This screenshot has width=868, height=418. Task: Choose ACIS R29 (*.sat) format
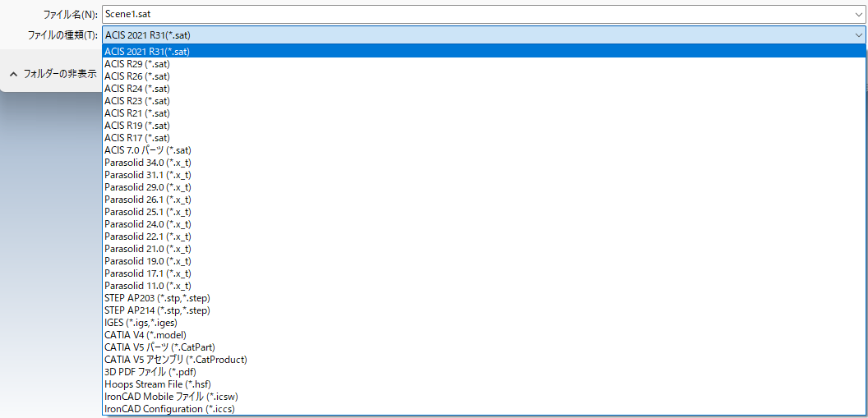[137, 64]
